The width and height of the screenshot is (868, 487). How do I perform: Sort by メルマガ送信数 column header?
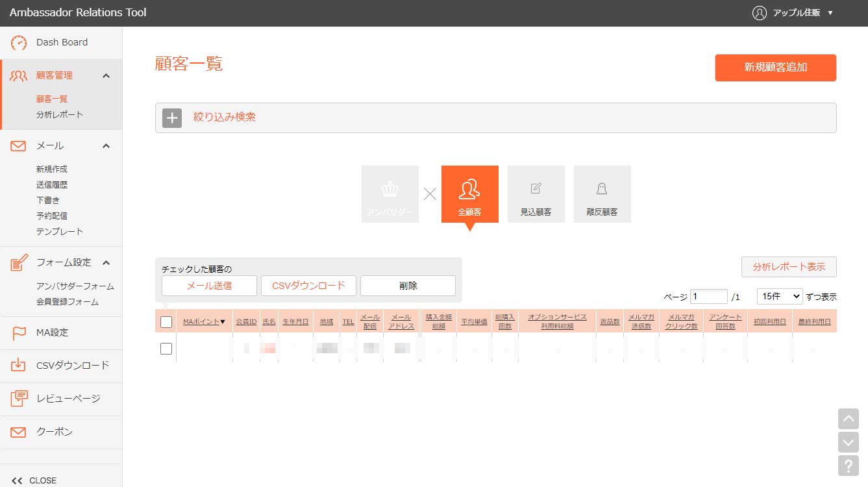pyautogui.click(x=641, y=321)
